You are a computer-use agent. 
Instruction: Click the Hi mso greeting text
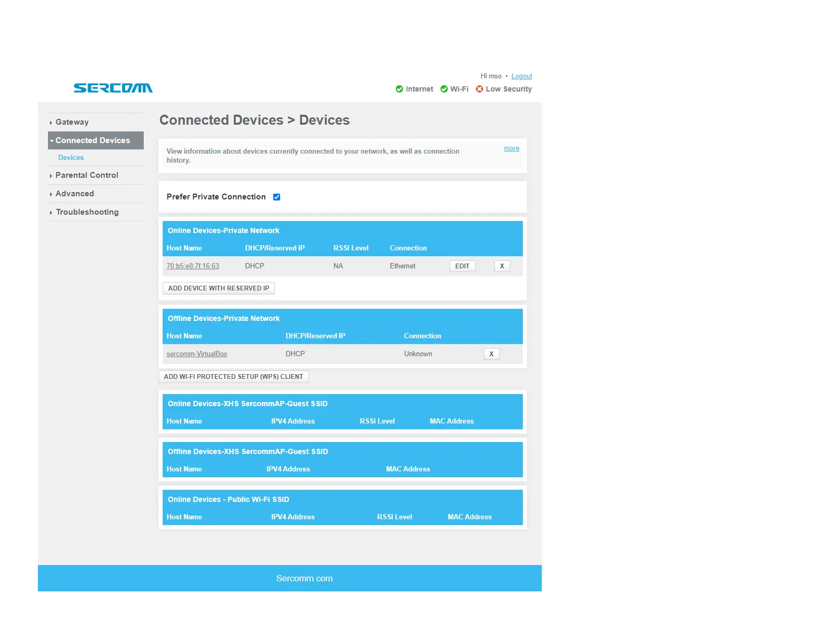pyautogui.click(x=491, y=76)
